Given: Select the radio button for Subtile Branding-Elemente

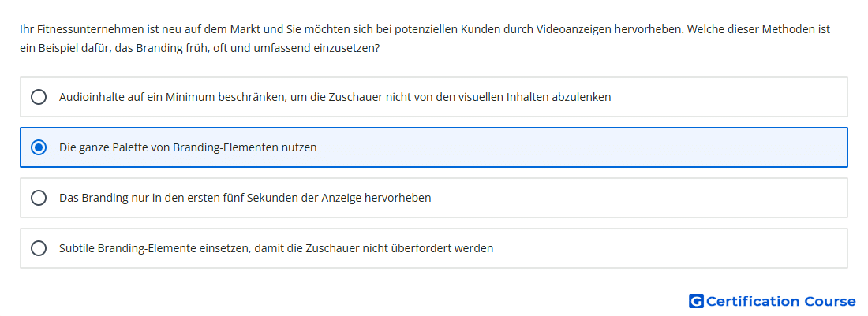Looking at the screenshot, I should (x=39, y=248).
